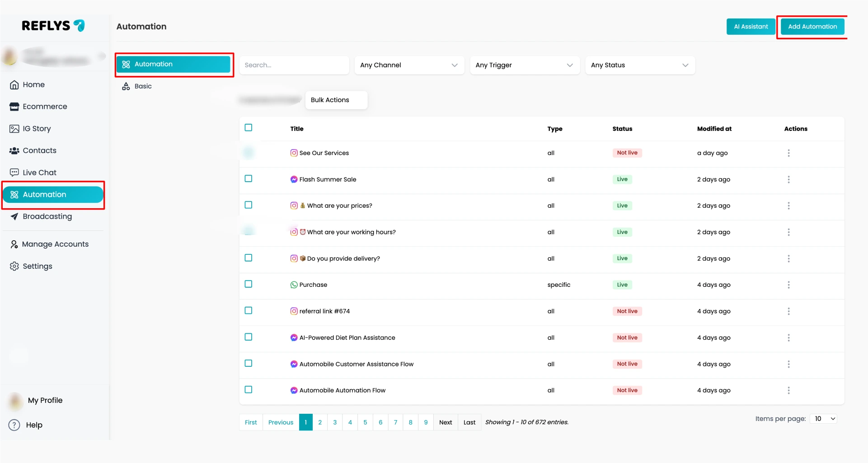Check AI-Powered Diet Plan Assistance row

pyautogui.click(x=249, y=337)
